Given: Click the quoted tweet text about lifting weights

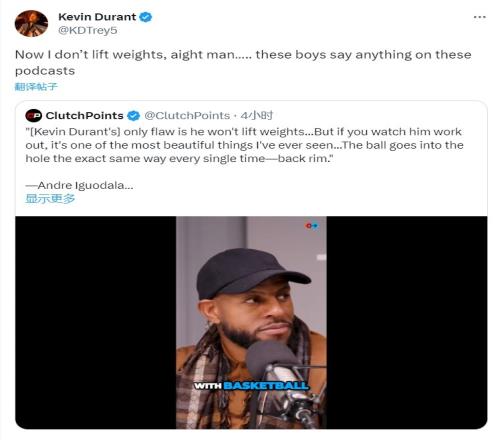Looking at the screenshot, I should [x=245, y=145].
